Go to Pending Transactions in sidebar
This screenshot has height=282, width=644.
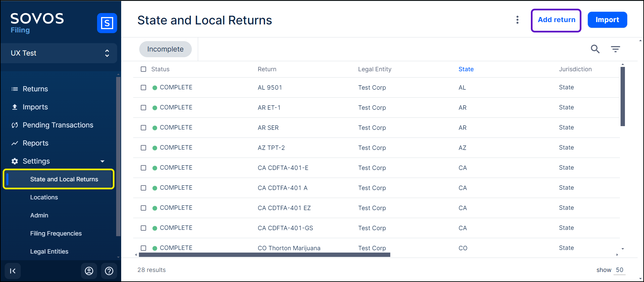pyautogui.click(x=58, y=125)
